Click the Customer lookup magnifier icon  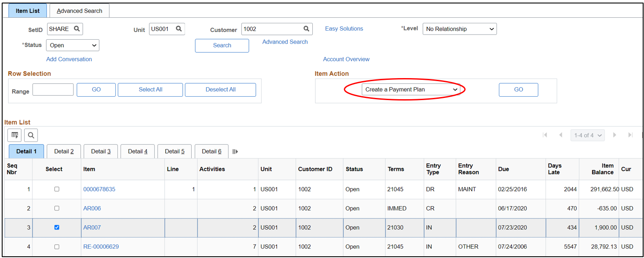coord(306,29)
